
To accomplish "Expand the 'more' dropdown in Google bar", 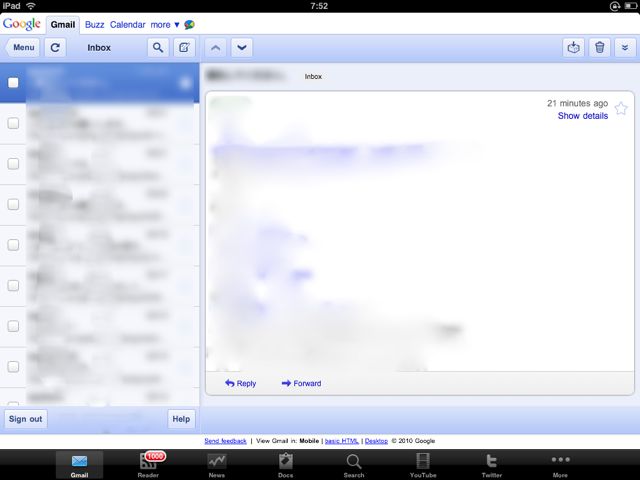I will (x=165, y=25).
